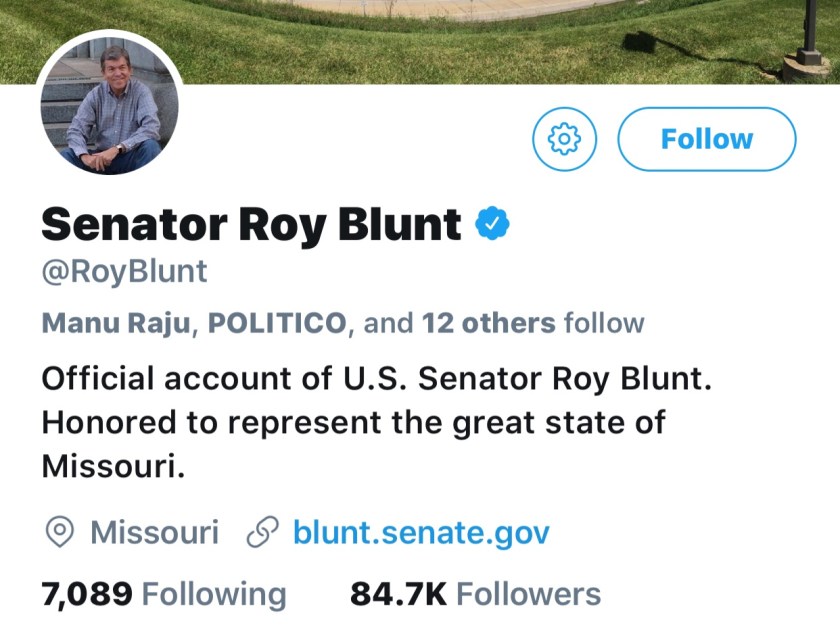The height and width of the screenshot is (642, 840).
Task: Click the chain link icon before website
Action: 262,532
